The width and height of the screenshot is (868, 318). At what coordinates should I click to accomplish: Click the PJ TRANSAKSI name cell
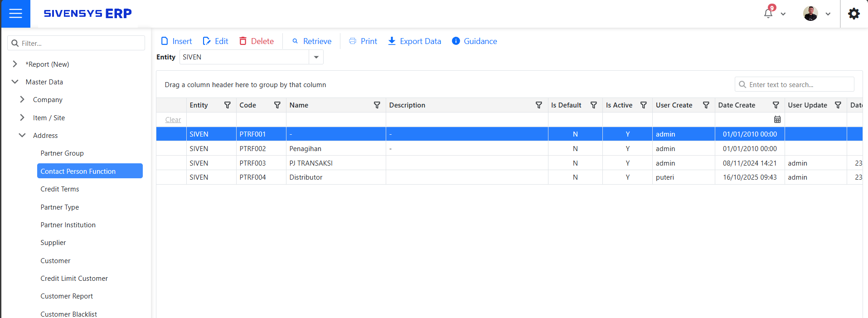[336, 163]
